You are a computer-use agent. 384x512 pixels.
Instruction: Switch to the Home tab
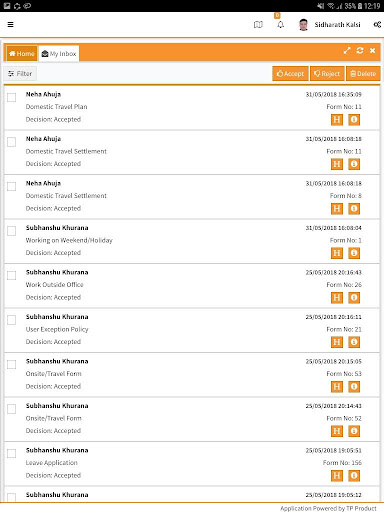[x=22, y=53]
